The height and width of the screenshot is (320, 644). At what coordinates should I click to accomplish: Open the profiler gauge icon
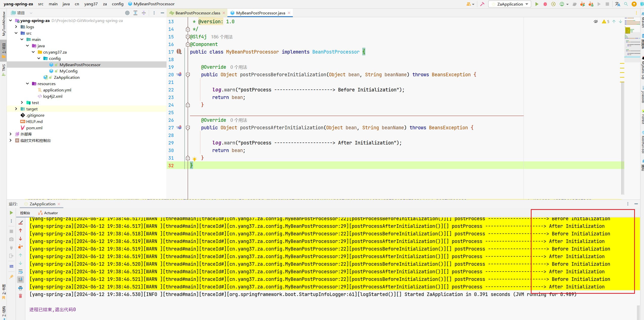[x=562, y=4]
